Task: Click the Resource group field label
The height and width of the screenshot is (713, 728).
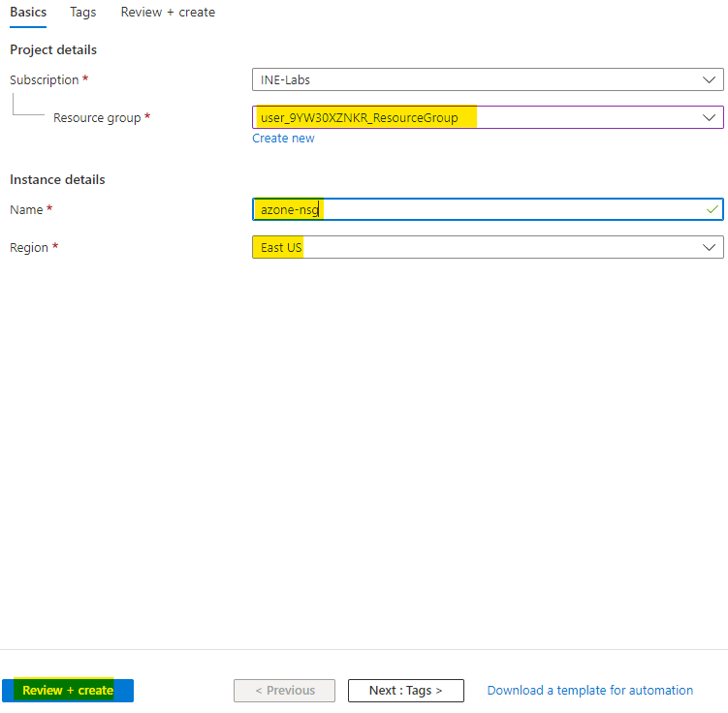Action: click(x=97, y=117)
